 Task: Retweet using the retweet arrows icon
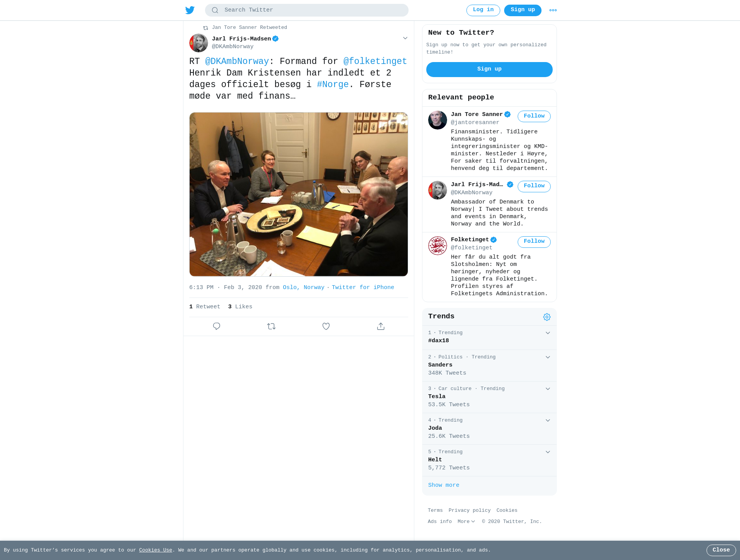[x=271, y=326]
